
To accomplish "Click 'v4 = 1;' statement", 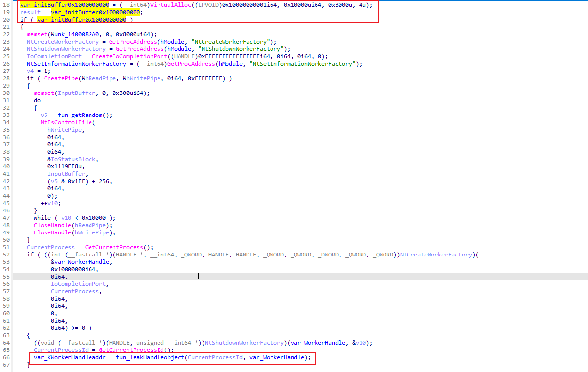I will coord(39,71).
